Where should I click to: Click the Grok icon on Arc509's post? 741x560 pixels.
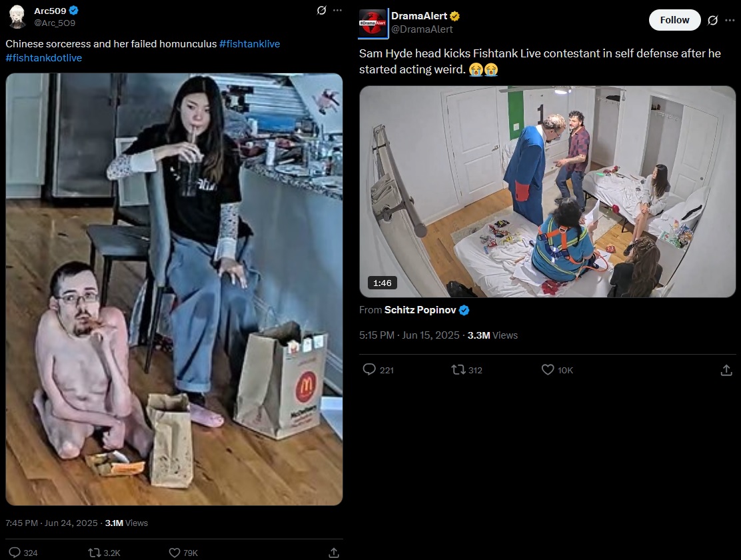click(x=321, y=11)
